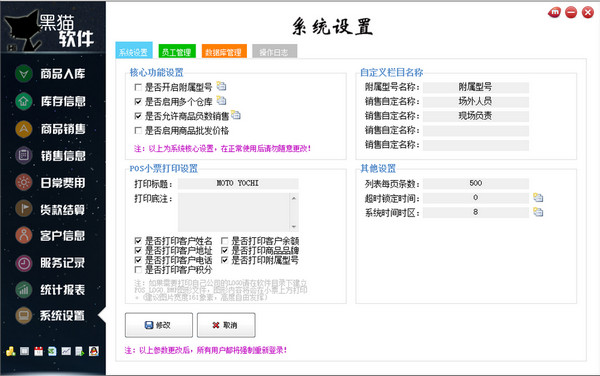Screen dimensions: 600x376
Task: Click the note icon beside 超时锁定时间
Action: (x=538, y=198)
